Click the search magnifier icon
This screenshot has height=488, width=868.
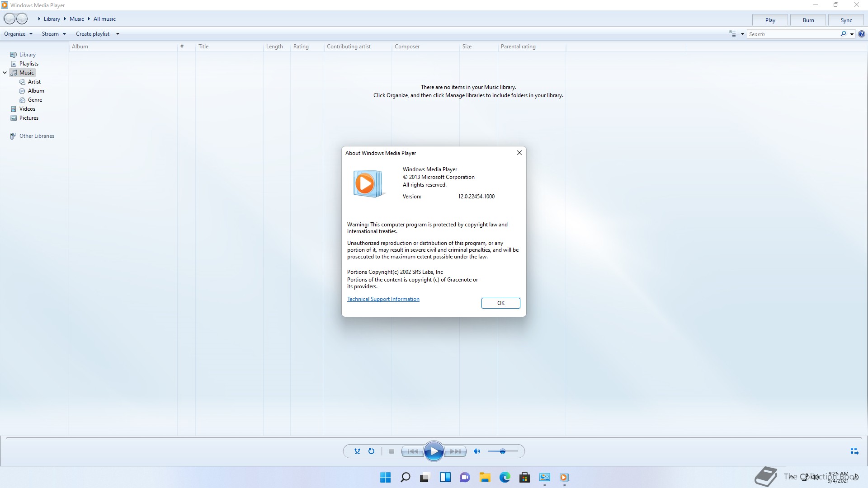[843, 34]
